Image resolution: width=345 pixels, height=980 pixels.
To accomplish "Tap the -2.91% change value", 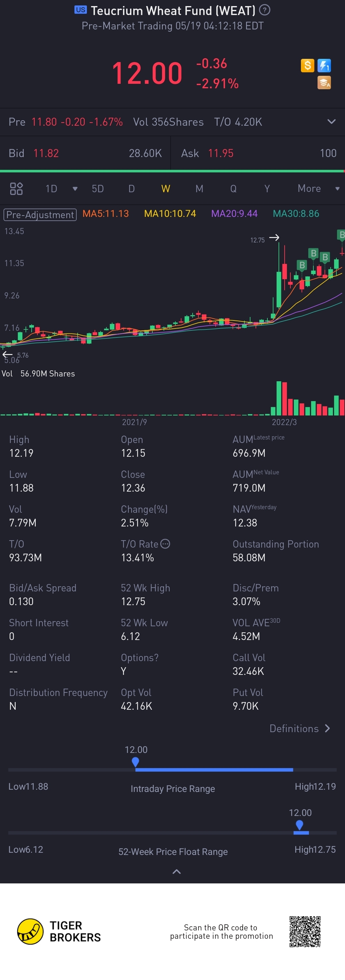I will click(217, 84).
